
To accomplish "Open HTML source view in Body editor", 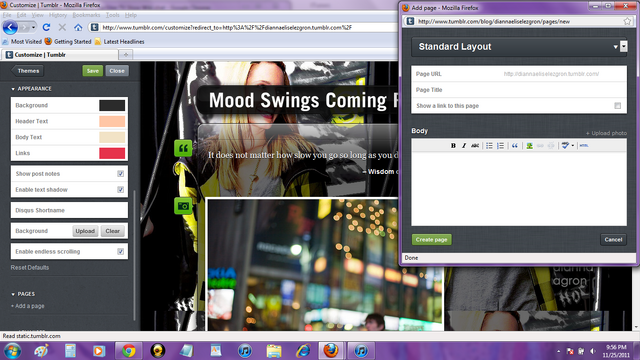I will coord(584,146).
